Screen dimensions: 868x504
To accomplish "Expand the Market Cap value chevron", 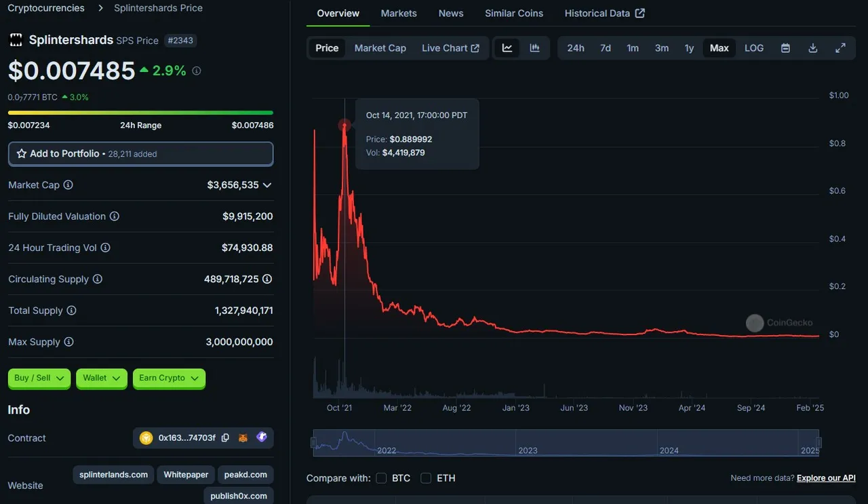I will pyautogui.click(x=267, y=185).
